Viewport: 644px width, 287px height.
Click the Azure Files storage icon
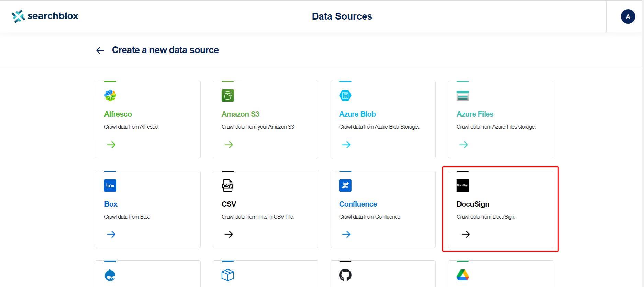coord(463,95)
